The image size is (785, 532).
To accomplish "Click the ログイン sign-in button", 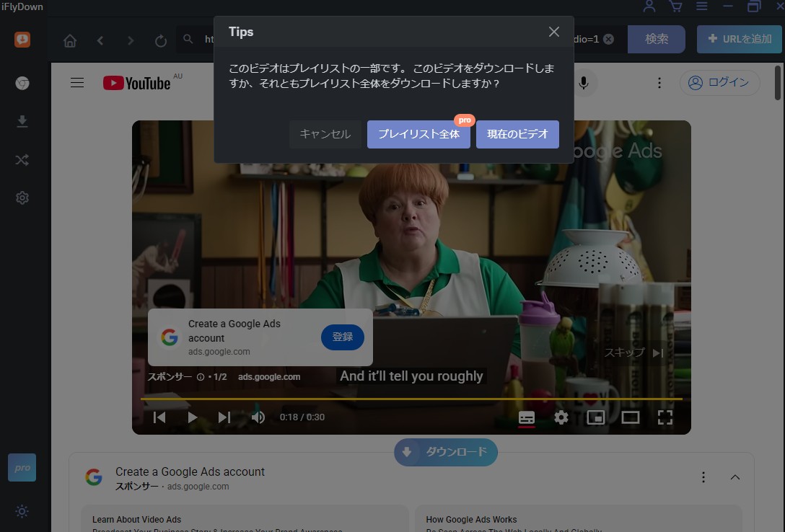I will coord(719,82).
